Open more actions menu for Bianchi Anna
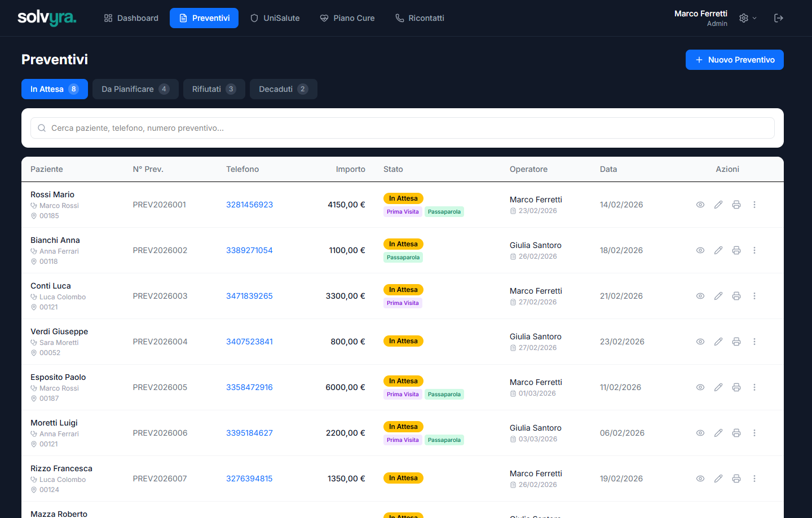Image resolution: width=812 pixels, height=518 pixels. [x=754, y=250]
